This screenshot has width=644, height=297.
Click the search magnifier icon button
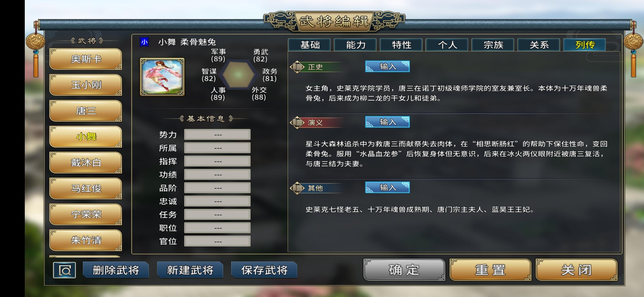tap(64, 270)
